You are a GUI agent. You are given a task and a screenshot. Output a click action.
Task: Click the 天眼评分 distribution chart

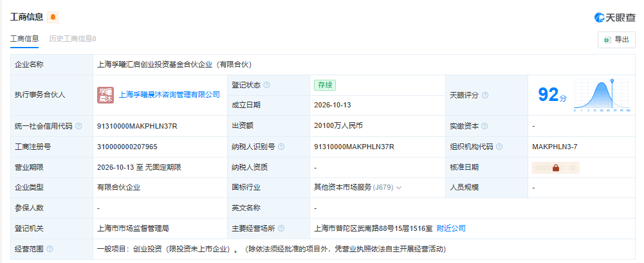click(603, 95)
